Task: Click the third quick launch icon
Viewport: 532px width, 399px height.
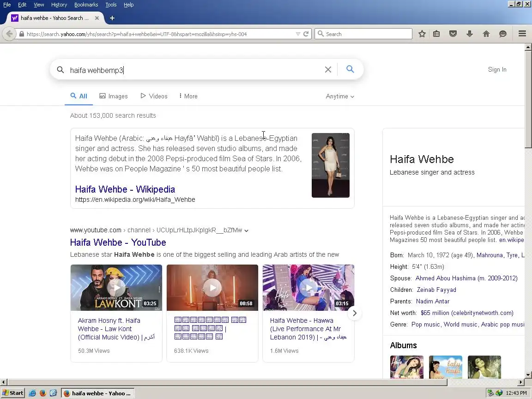Action: coord(53,393)
